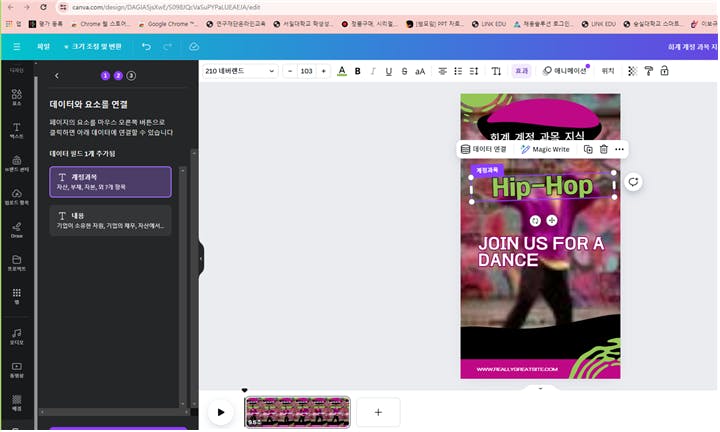Toggle strikethrough formatting
Screen dimensions: 720x432
pyautogui.click(x=404, y=71)
